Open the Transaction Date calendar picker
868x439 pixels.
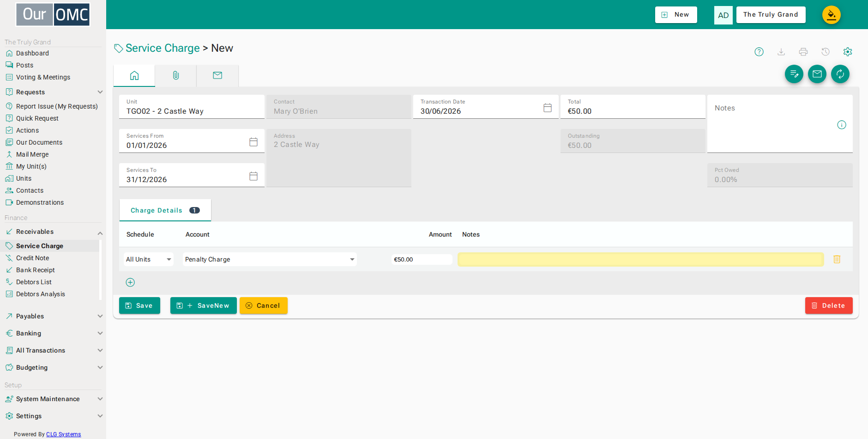[548, 108]
